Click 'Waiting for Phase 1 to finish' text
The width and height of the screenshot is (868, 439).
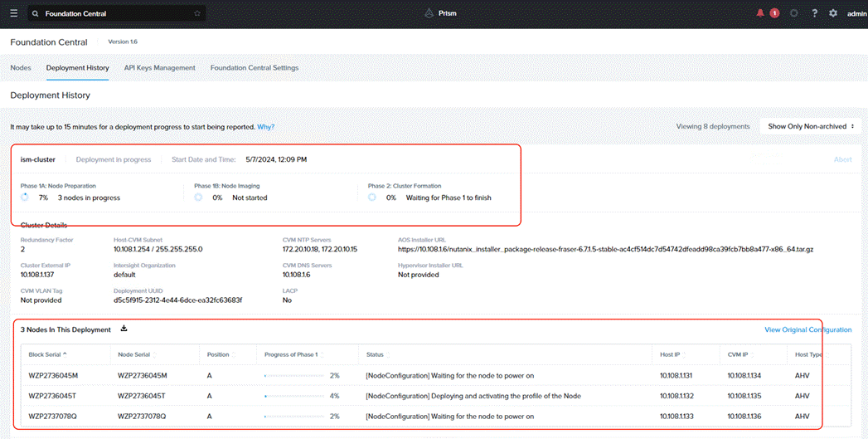449,198
